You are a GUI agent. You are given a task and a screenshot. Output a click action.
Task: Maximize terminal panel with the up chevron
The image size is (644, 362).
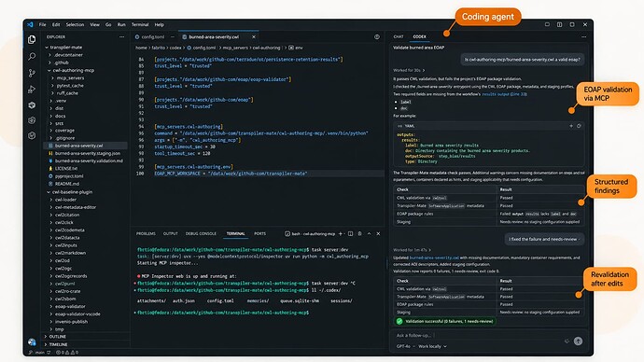tap(369, 234)
